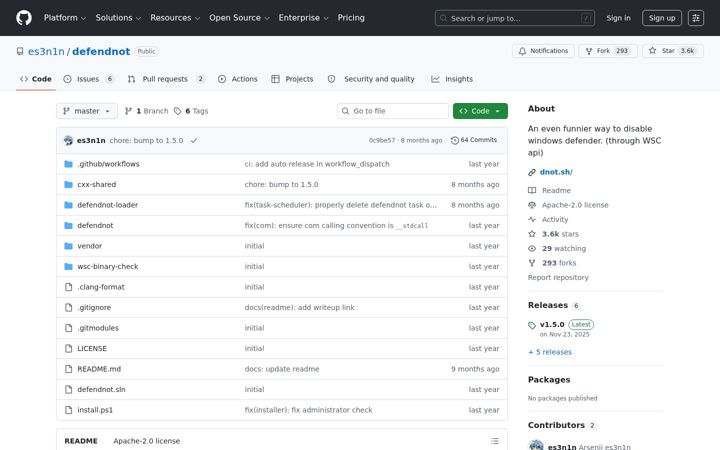Click the es3n1n commit author avatar
The height and width of the screenshot is (450, 720).
(x=68, y=141)
